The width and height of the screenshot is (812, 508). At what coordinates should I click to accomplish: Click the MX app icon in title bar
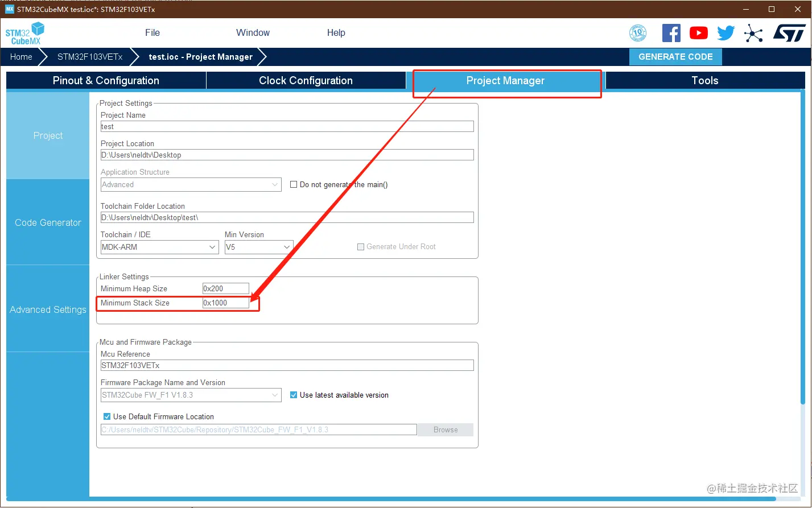10,9
